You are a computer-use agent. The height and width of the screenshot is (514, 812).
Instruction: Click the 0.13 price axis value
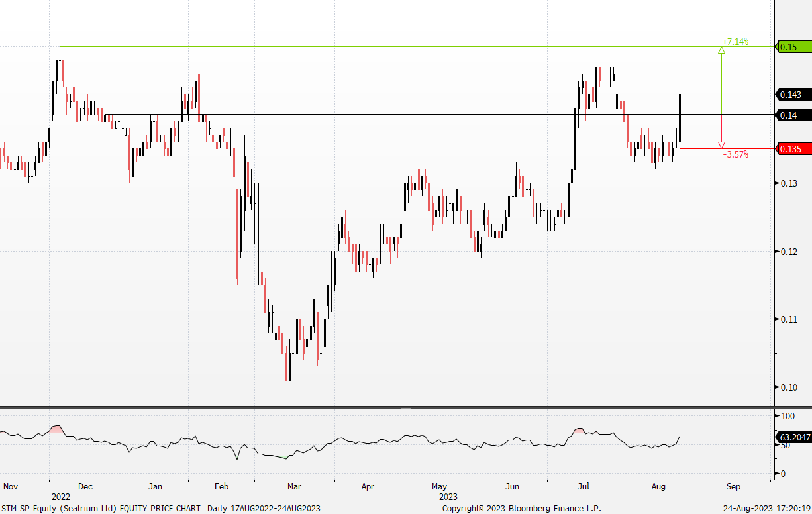787,183
